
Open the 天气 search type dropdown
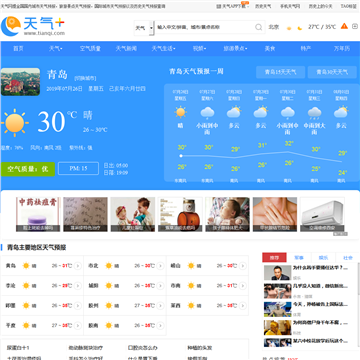coord(144,28)
